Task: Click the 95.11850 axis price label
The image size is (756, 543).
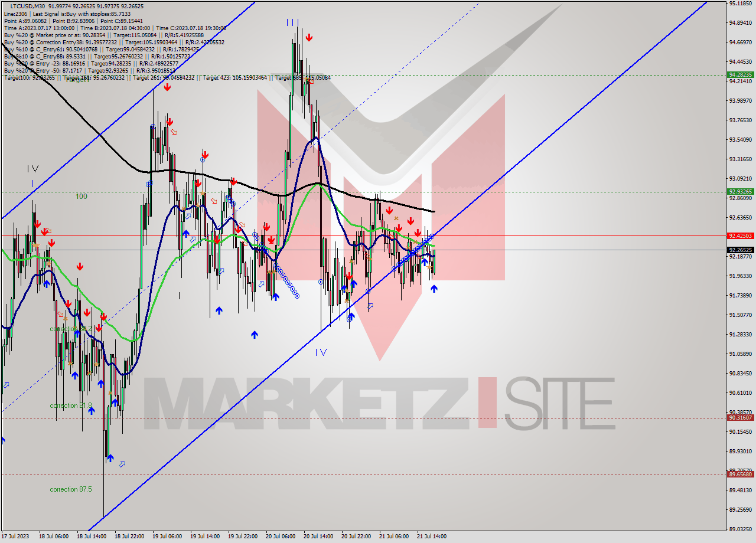Action: point(741,4)
